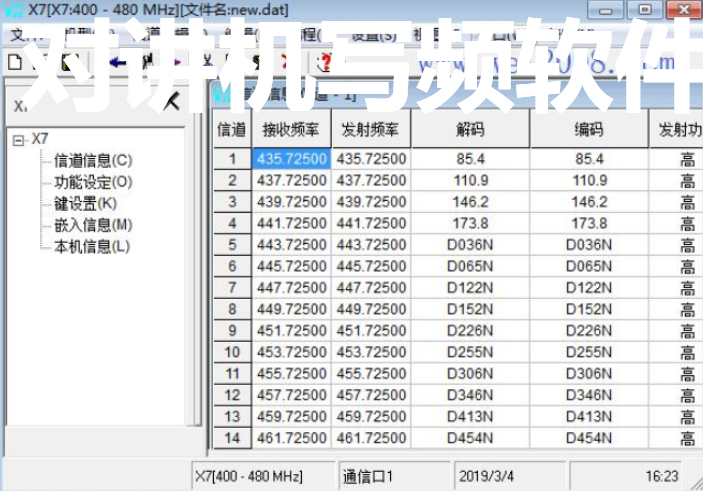Select channel 11 decode cell D306N
The height and width of the screenshot is (491, 703).
pyautogui.click(x=470, y=374)
